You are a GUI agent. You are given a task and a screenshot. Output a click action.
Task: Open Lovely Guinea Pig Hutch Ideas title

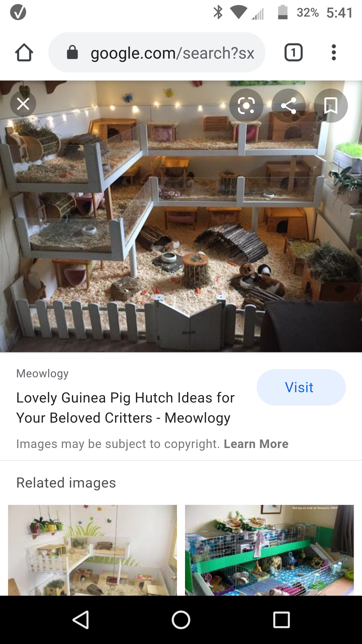125,408
